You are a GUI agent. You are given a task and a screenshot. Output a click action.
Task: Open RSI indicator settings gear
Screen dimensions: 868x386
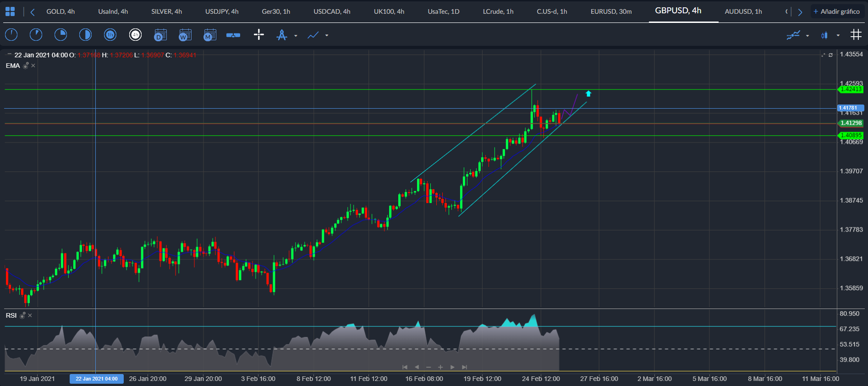pyautogui.click(x=22, y=315)
